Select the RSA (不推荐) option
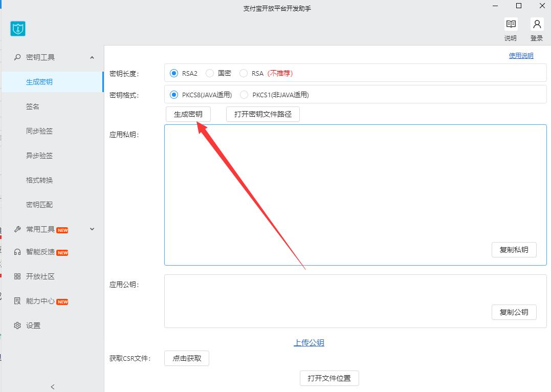The height and width of the screenshot is (392, 551). tap(244, 73)
